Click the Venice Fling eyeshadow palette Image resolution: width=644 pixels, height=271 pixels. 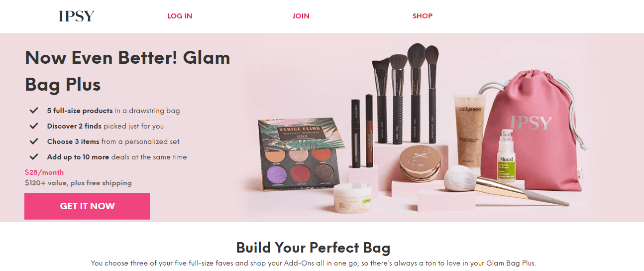(x=303, y=150)
